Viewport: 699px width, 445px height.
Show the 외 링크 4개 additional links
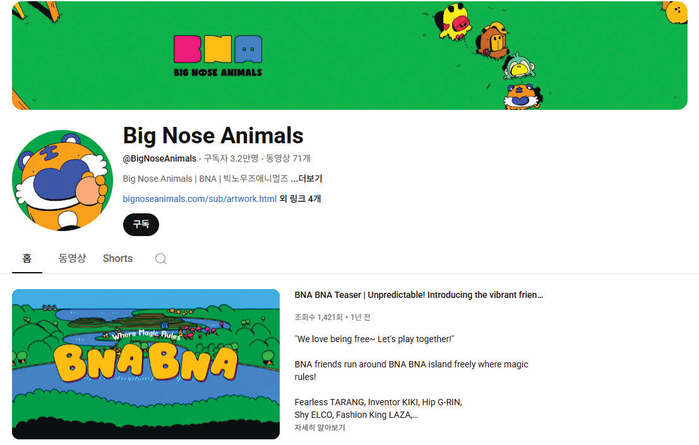pyautogui.click(x=300, y=199)
